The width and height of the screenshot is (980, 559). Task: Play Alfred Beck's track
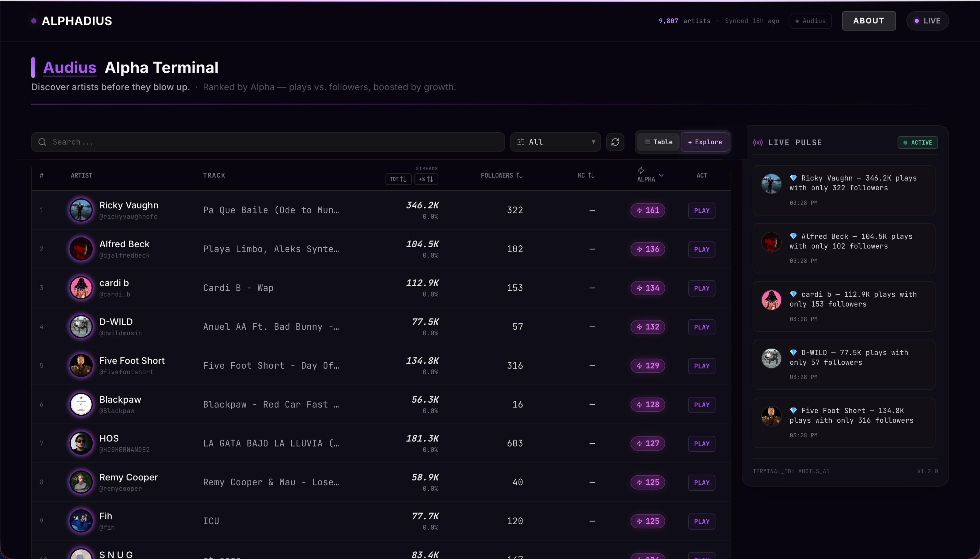click(x=701, y=250)
